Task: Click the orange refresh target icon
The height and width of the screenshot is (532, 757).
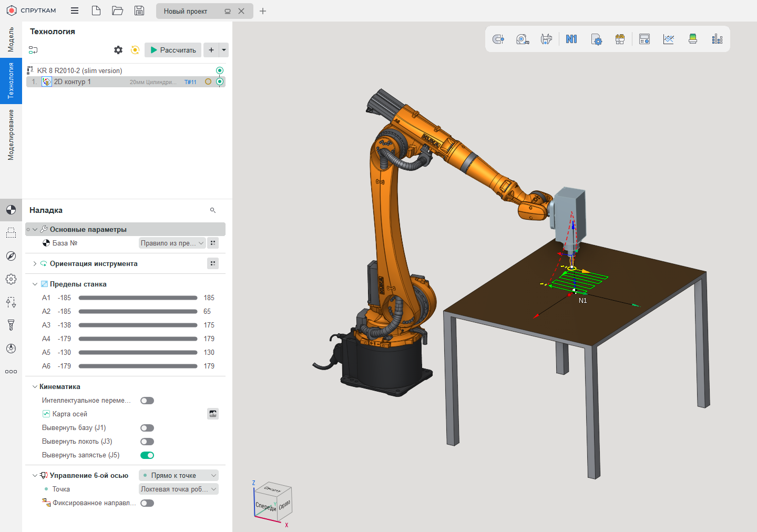Action: pos(135,50)
